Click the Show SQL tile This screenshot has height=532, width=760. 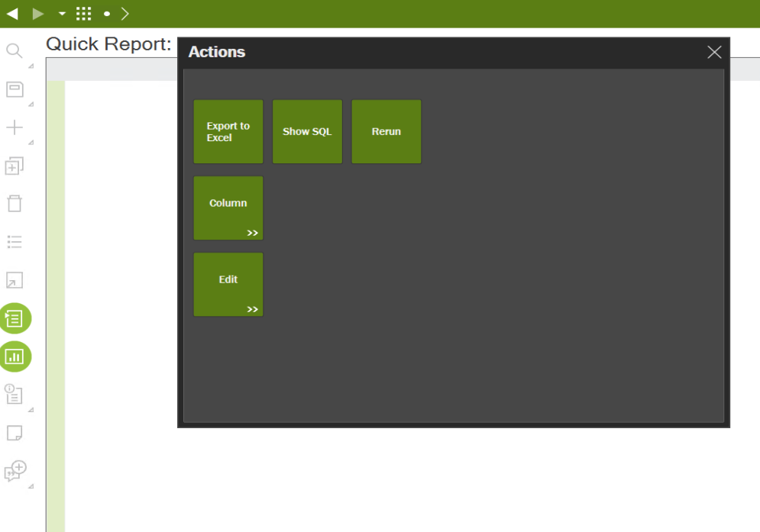coord(307,132)
